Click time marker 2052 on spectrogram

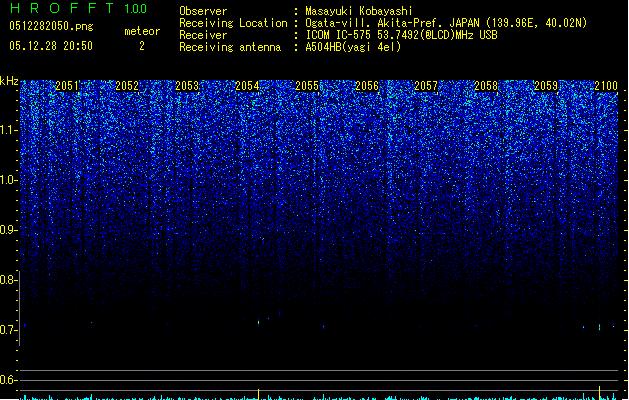127,86
